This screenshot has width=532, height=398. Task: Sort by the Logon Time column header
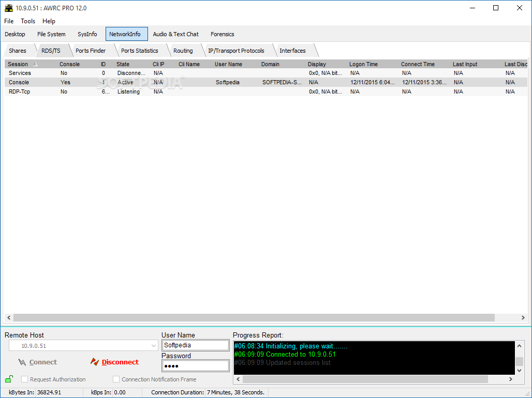(x=363, y=64)
